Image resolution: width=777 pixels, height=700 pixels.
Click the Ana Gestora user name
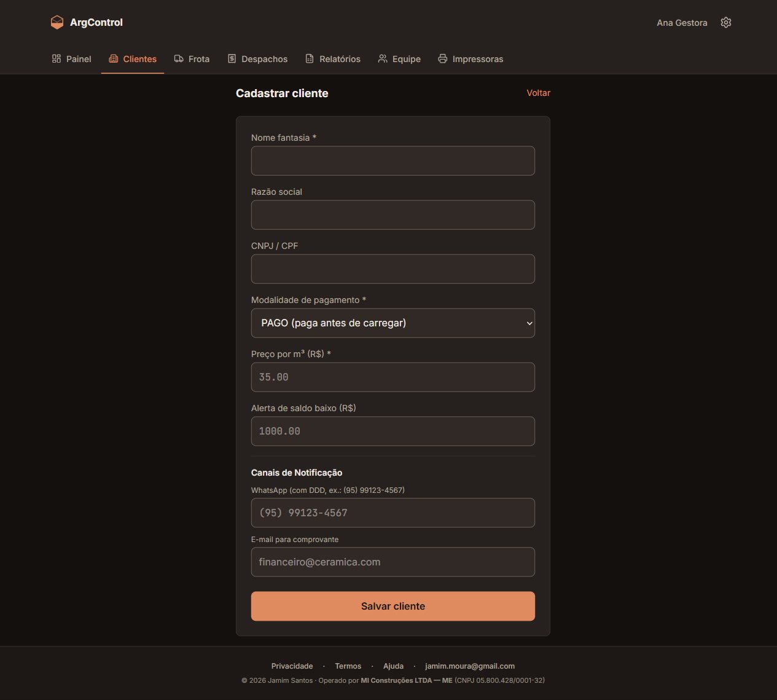682,23
